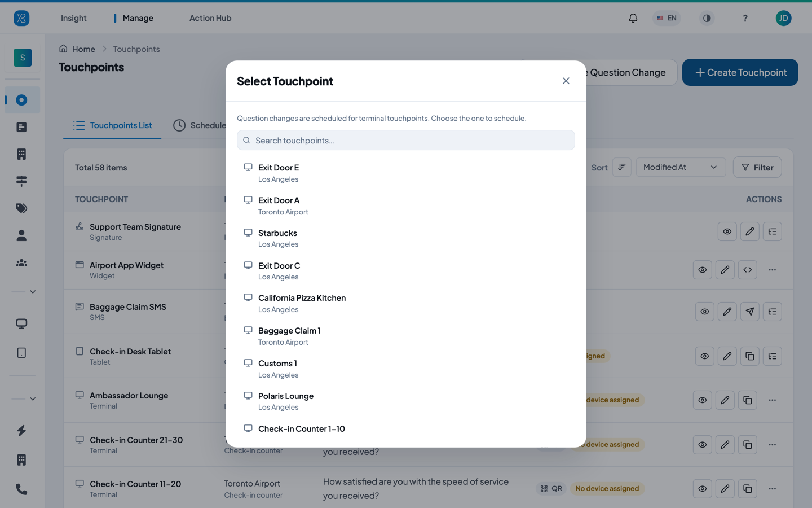This screenshot has height=508, width=812.
Task: Click Question Change button
Action: [x=630, y=72]
